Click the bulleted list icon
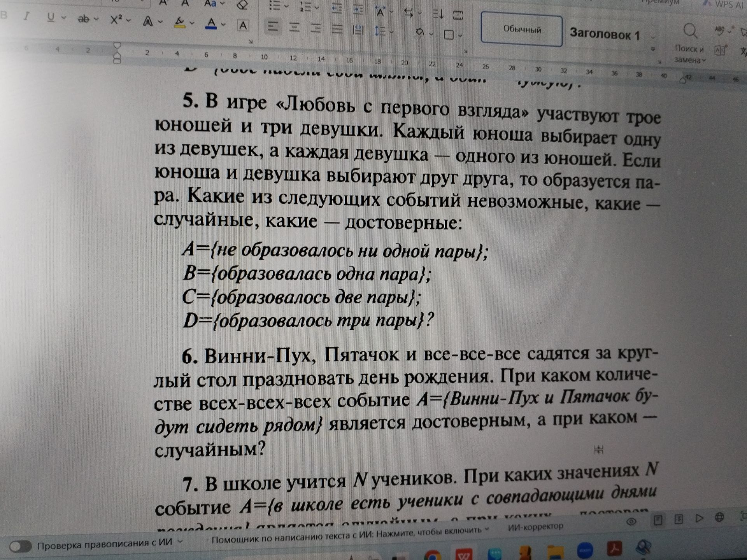 click(275, 5)
